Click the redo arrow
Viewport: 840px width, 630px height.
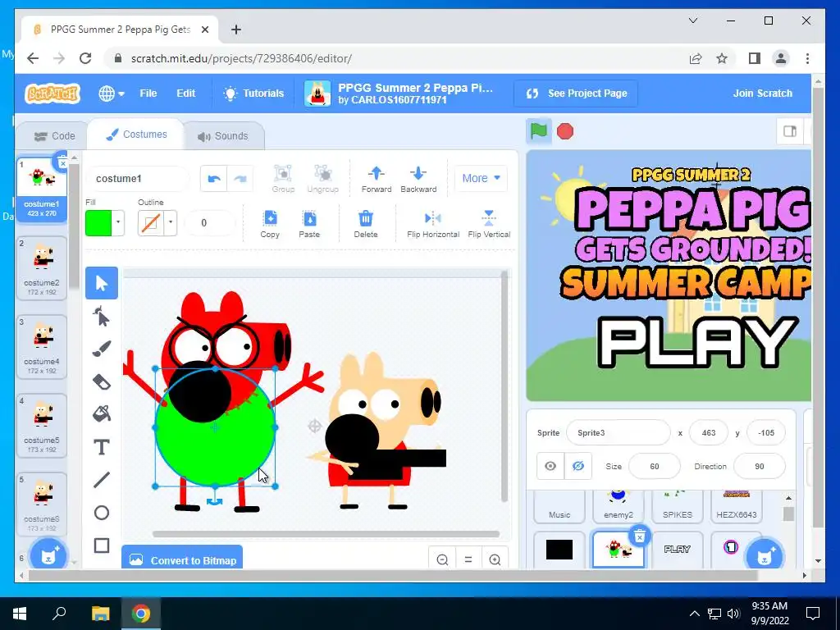(240, 178)
